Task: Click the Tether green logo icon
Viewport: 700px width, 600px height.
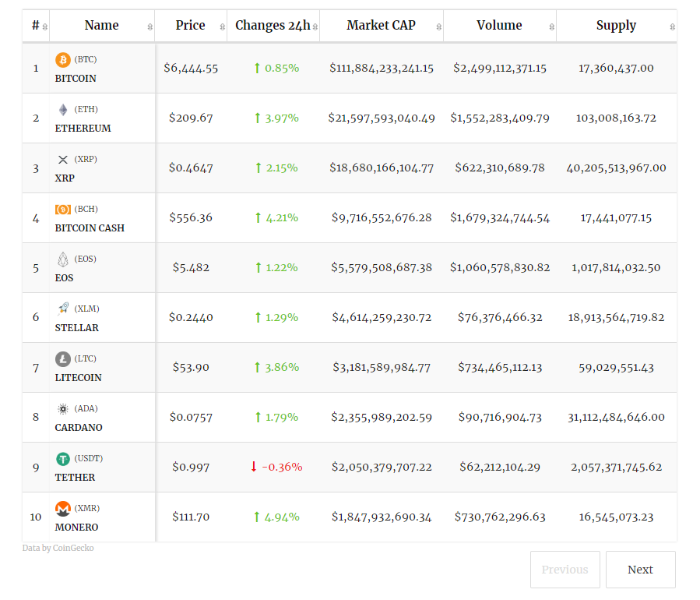Action: 62,458
